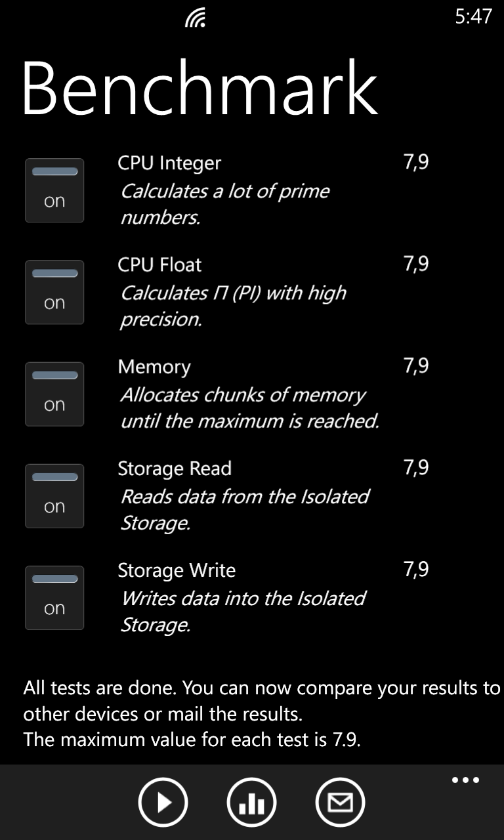
Task: Tap the Storage Write score 7,9
Action: coord(416,570)
